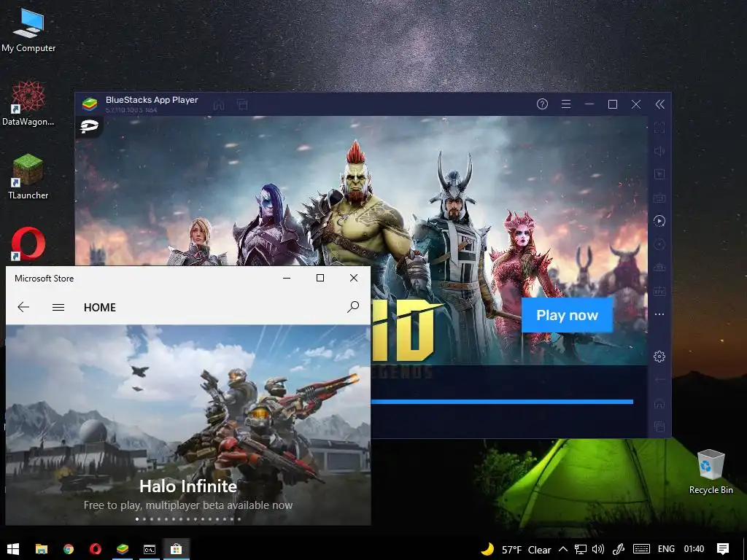Screen dimensions: 747x560
Task: Click the Halo Infinite title text
Action: point(188,486)
